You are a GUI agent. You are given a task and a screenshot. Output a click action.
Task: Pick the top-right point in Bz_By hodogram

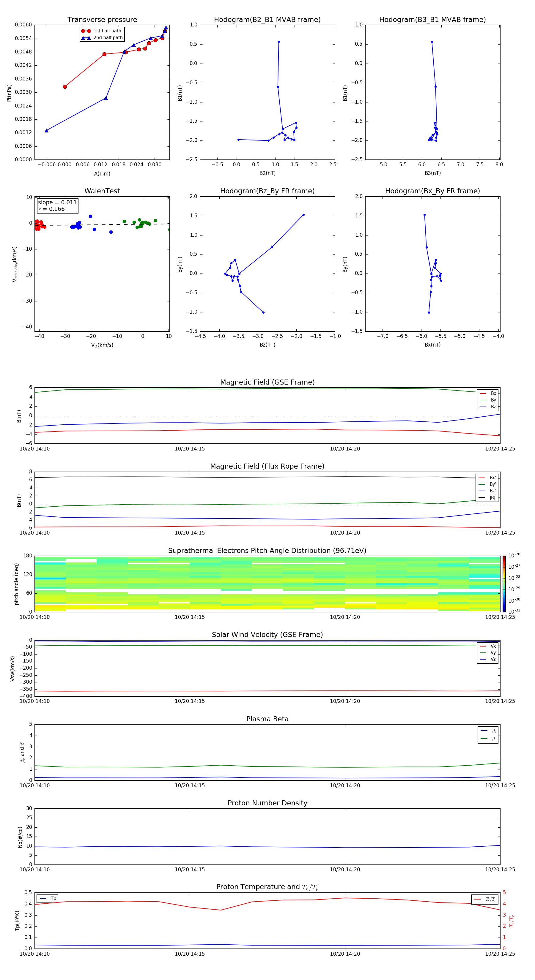point(303,215)
